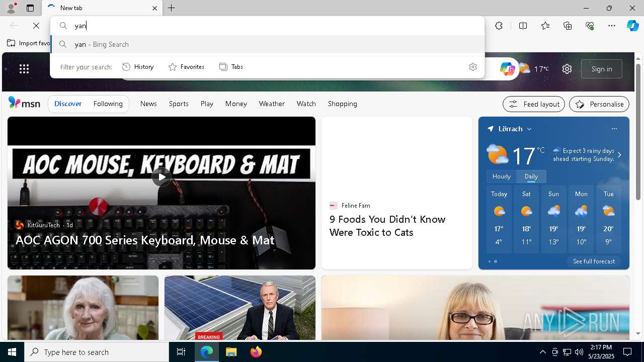The height and width of the screenshot is (362, 644).
Task: Open the Feline Fam source
Action: (x=350, y=205)
